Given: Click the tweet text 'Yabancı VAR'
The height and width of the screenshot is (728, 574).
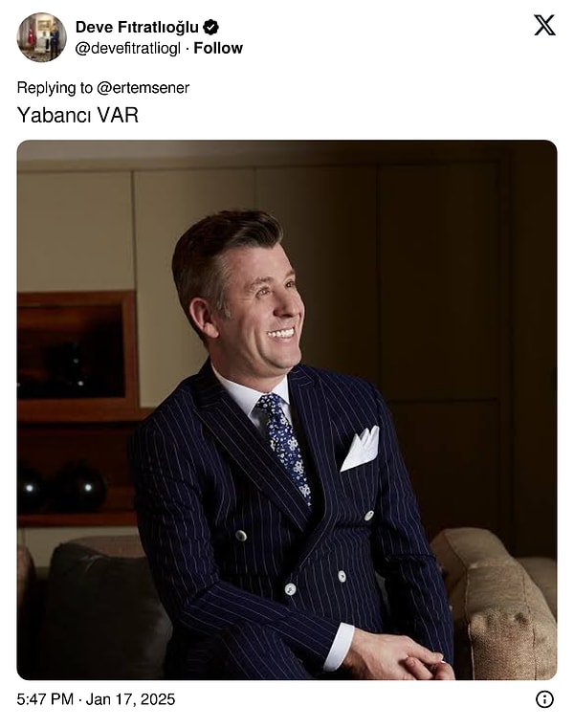Looking at the screenshot, I should tap(77, 115).
